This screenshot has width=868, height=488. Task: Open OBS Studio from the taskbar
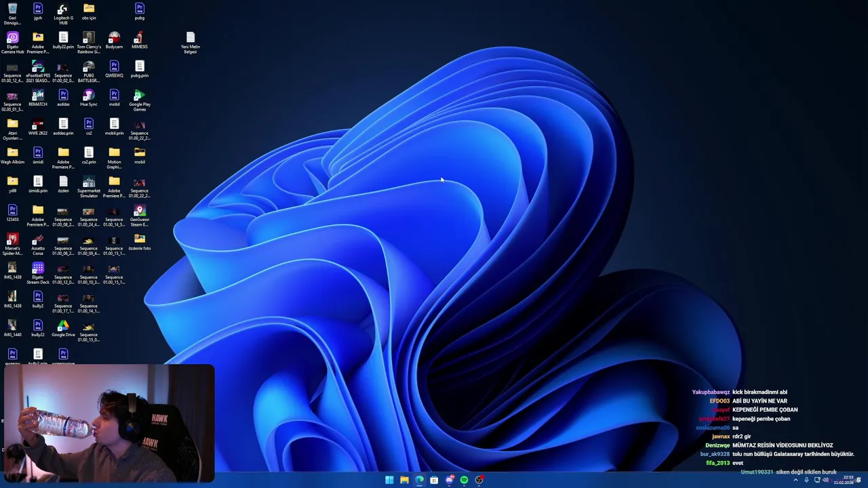pos(479,480)
